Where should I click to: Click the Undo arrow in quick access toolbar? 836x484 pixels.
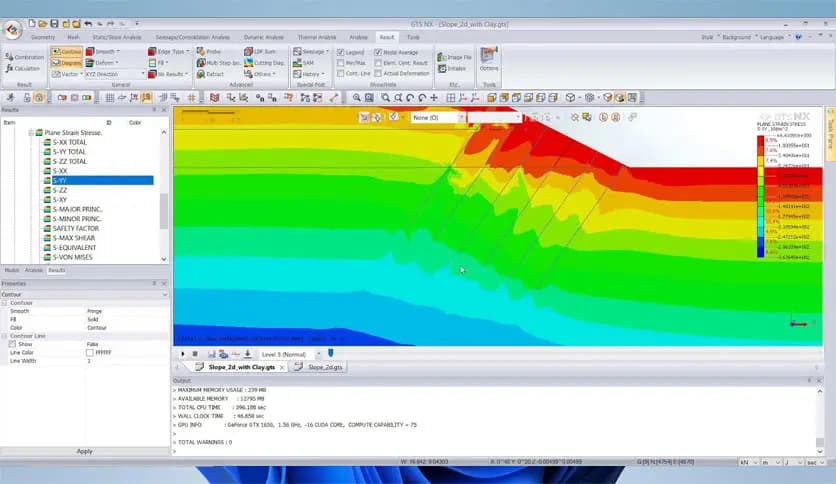(88, 24)
